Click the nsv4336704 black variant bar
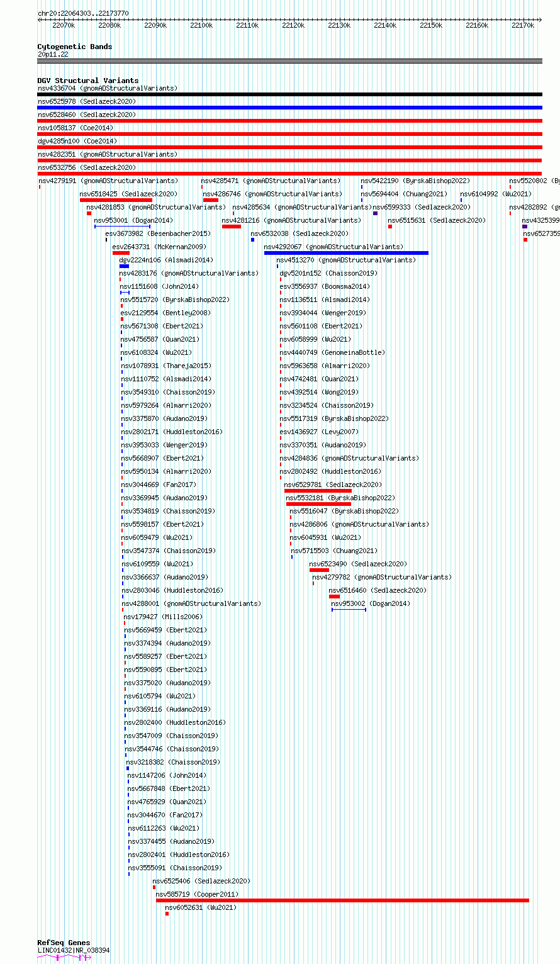The height and width of the screenshot is (964, 560). (289, 94)
